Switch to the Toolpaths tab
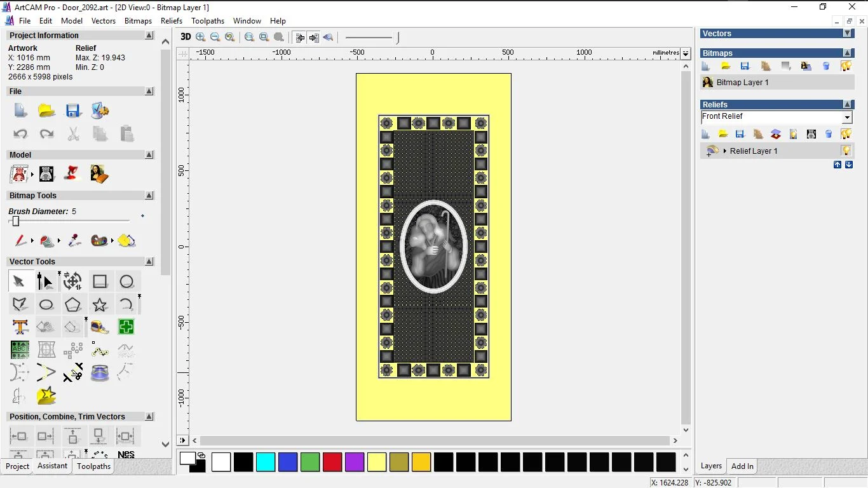This screenshot has height=488, width=868. point(93,466)
